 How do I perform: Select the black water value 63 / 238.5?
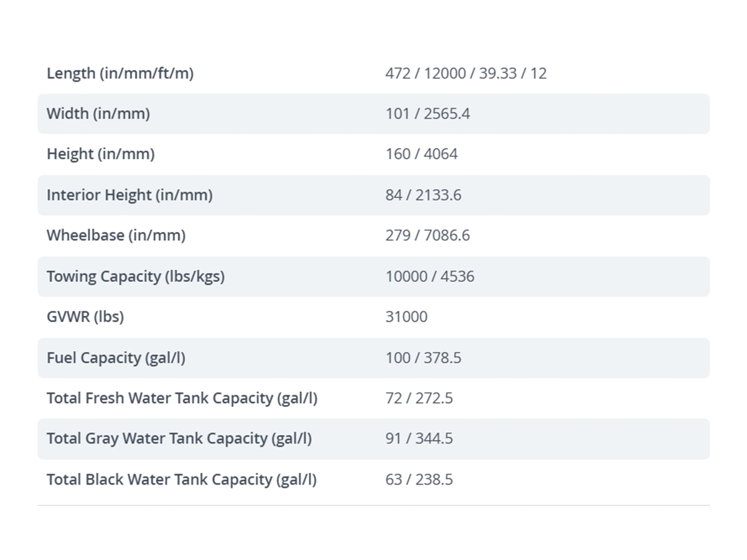tap(419, 480)
